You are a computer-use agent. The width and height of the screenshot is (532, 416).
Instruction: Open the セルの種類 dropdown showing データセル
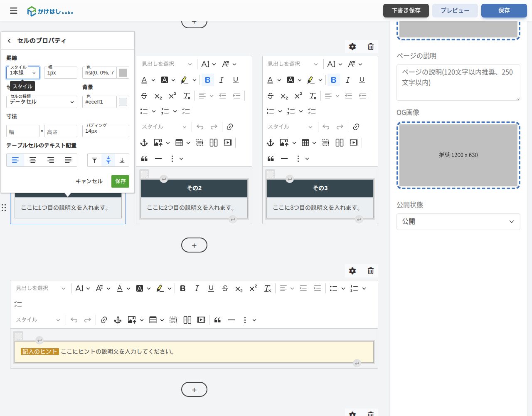[42, 102]
